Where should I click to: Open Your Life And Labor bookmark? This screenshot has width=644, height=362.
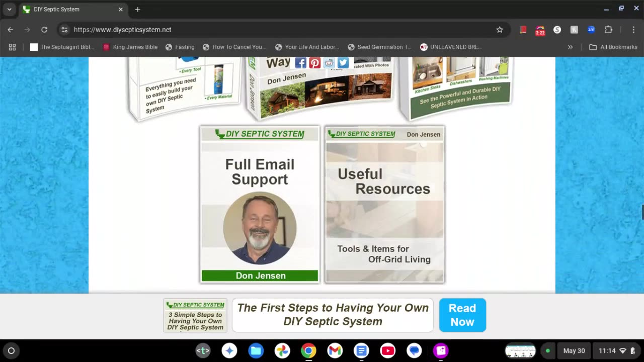(x=307, y=47)
